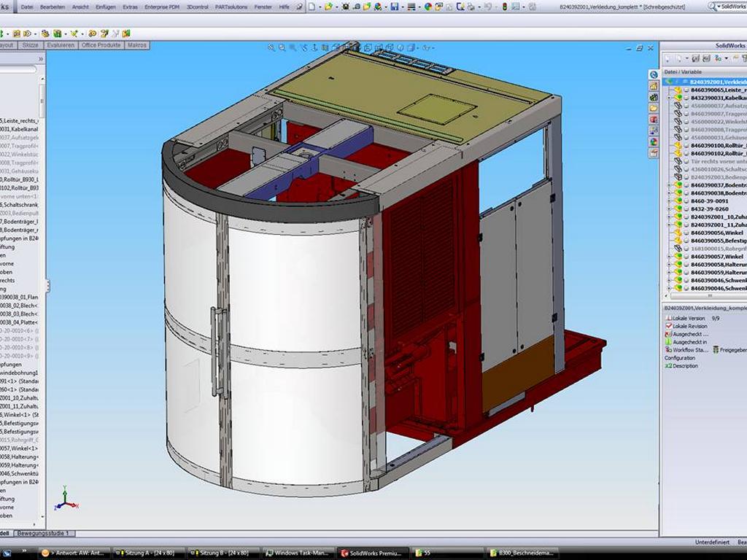The width and height of the screenshot is (747, 560).
Task: Switch to the Office Produkte tab
Action: pos(101,45)
